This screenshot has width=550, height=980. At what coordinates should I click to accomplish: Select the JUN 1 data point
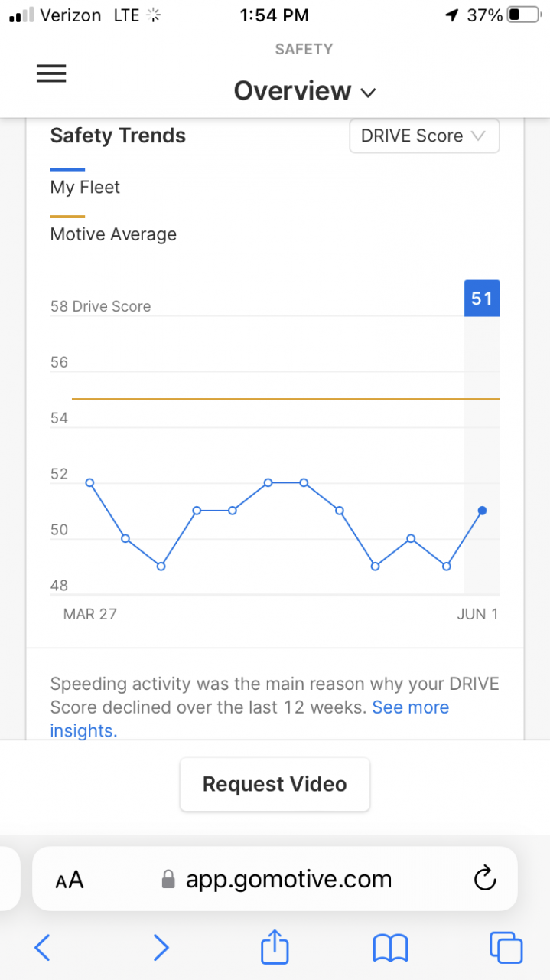pyautogui.click(x=482, y=511)
